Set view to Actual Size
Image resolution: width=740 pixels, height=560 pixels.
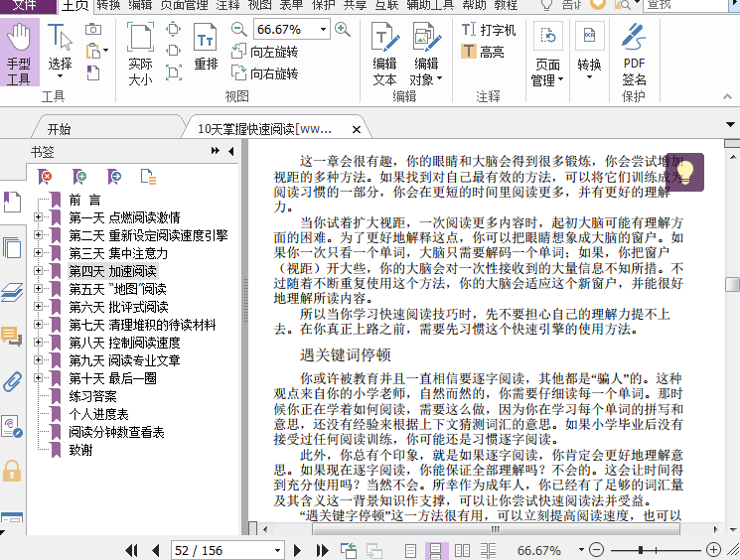pos(140,53)
